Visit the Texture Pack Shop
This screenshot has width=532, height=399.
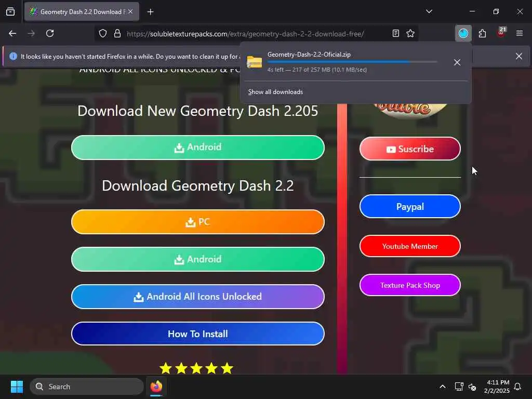(410, 285)
